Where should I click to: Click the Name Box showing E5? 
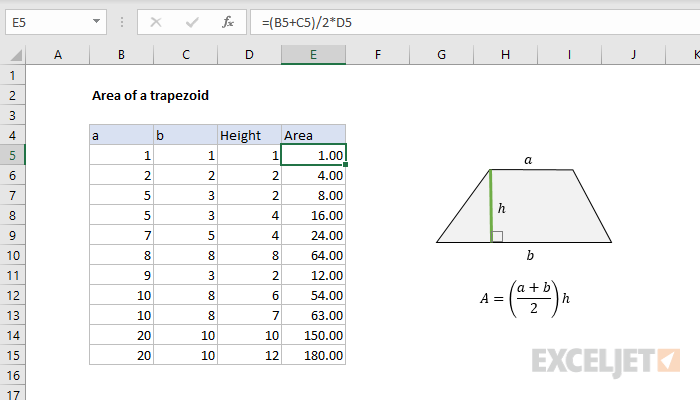56,22
